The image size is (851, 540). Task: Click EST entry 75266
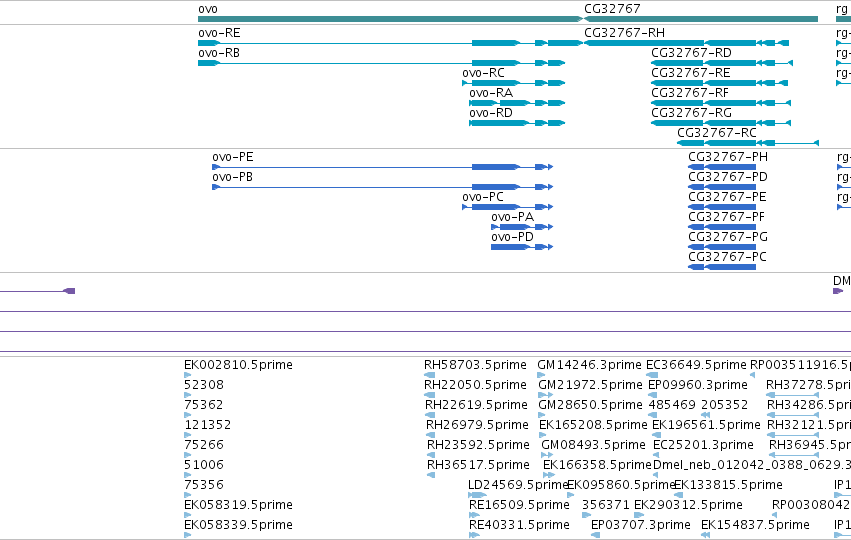pos(204,446)
